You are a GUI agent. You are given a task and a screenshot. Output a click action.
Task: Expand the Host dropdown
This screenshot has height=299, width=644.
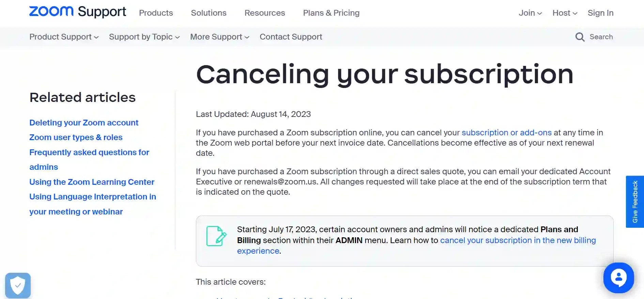pyautogui.click(x=565, y=13)
